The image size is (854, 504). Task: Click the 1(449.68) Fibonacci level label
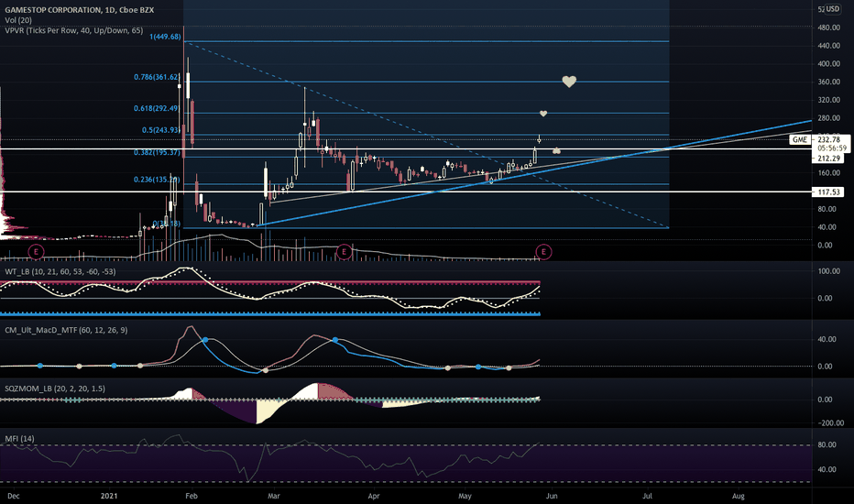[165, 37]
